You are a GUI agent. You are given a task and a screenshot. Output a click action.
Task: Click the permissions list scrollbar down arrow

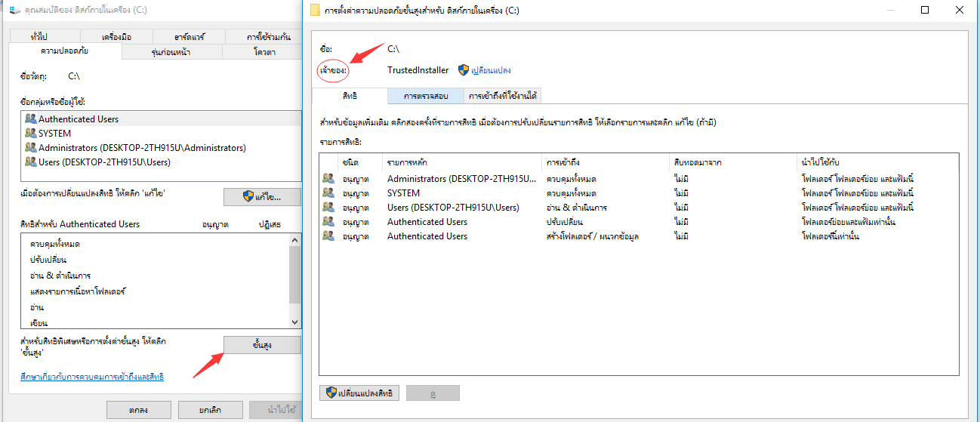[x=295, y=322]
